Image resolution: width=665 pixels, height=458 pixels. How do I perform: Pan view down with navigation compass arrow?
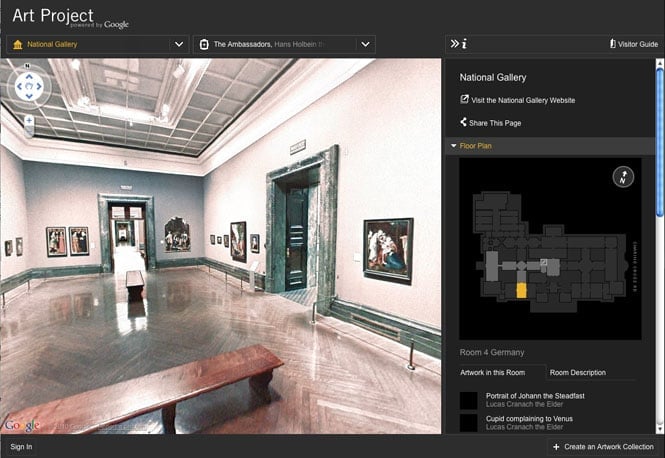click(29, 96)
